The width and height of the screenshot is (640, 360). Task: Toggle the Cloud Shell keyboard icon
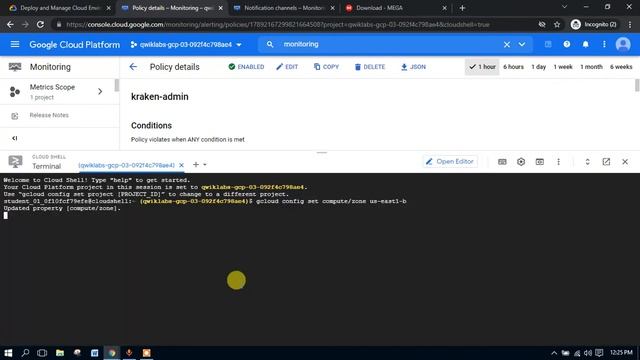pos(502,162)
